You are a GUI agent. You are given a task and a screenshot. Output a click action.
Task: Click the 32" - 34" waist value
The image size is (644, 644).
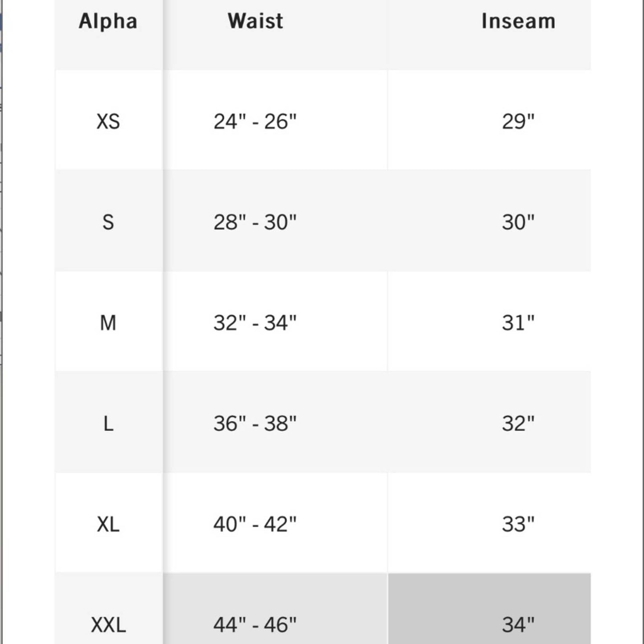[x=255, y=323]
